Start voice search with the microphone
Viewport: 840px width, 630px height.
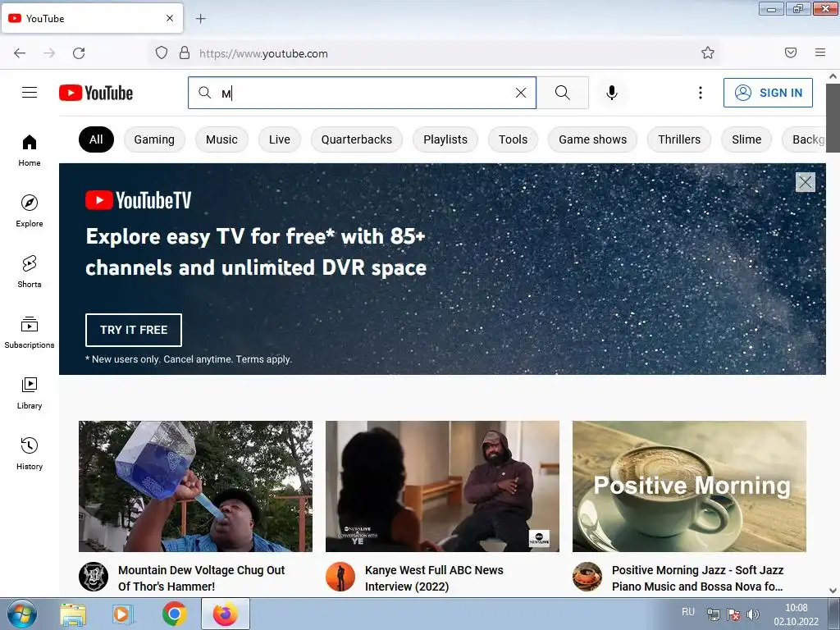click(612, 93)
